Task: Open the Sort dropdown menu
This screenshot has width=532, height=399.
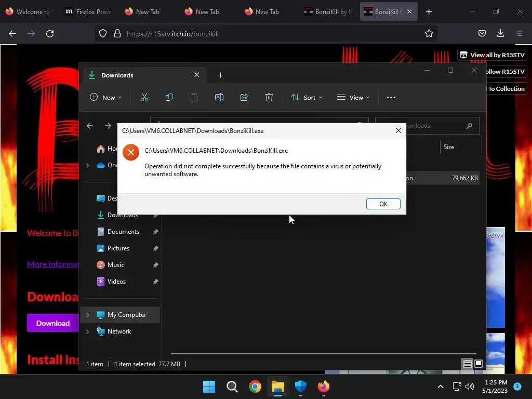Action: pos(307,97)
